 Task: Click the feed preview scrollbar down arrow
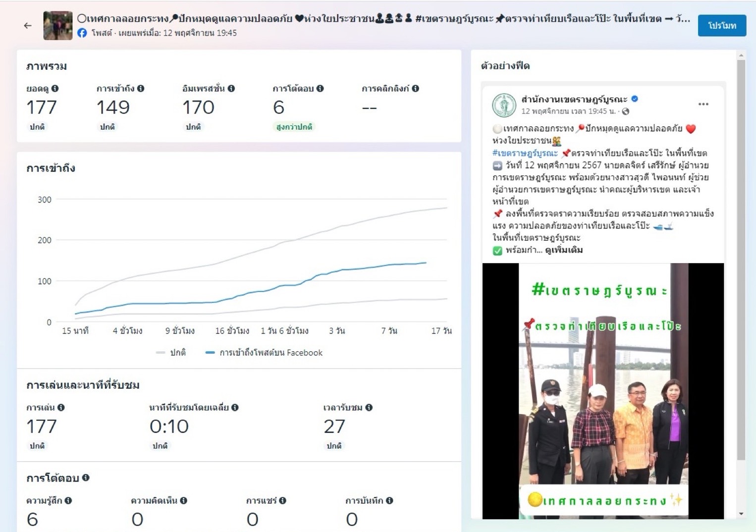741,514
